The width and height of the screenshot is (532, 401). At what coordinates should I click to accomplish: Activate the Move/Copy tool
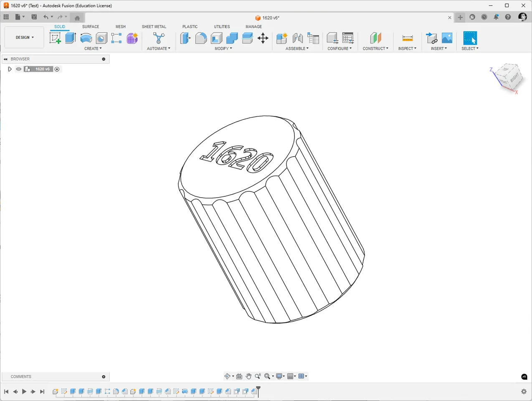click(x=263, y=38)
